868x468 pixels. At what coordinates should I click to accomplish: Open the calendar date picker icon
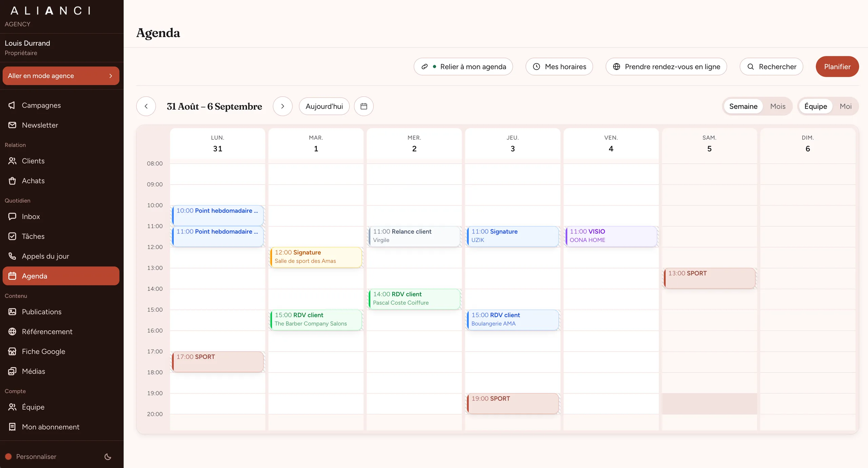pyautogui.click(x=364, y=106)
